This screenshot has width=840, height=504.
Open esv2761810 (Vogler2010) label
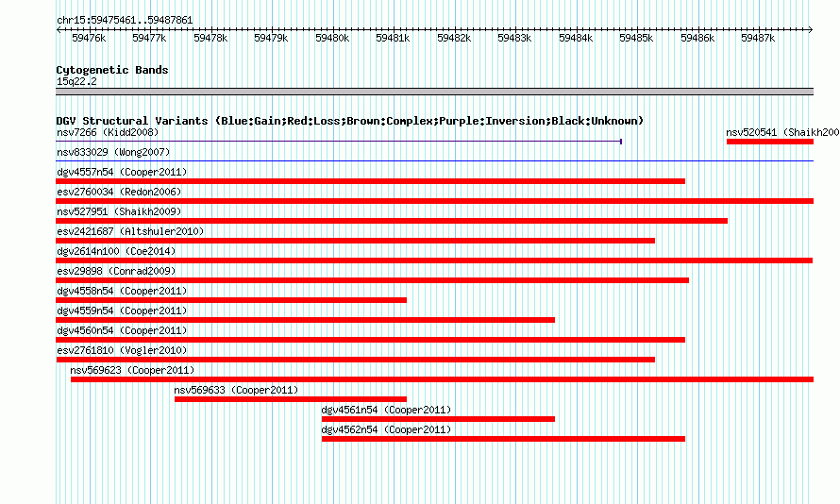pyautogui.click(x=122, y=350)
